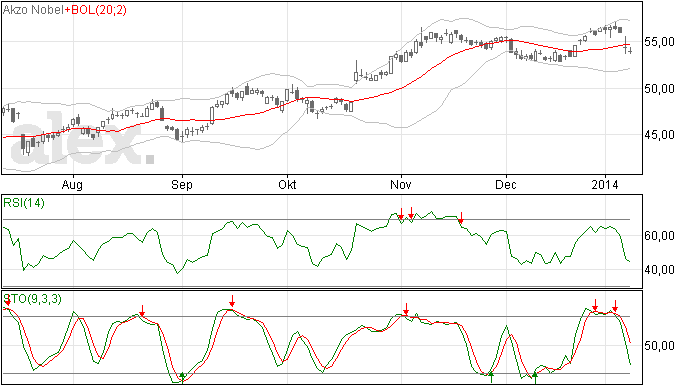The height and width of the screenshot is (387, 690).
Task: Click the Akzo Nobel chart title
Action: 33,10
